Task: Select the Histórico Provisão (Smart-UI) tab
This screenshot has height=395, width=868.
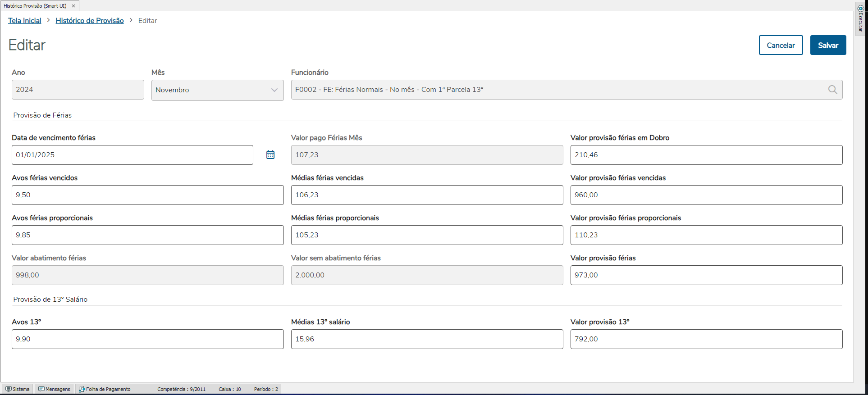Action: tap(35, 6)
